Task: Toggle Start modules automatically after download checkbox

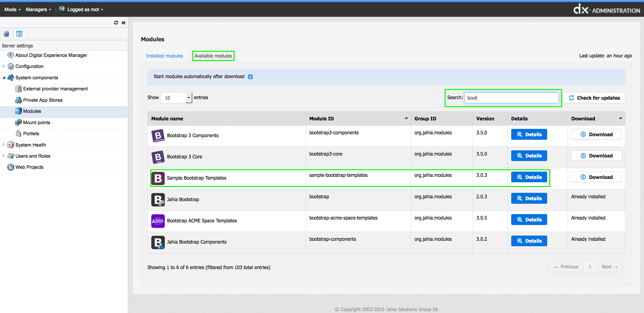Action: click(x=250, y=77)
